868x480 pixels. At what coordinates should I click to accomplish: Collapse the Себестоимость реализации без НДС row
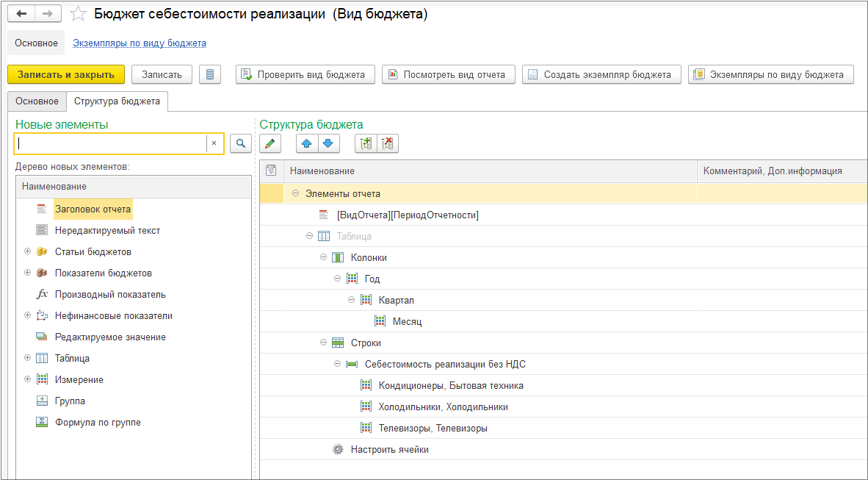click(337, 364)
